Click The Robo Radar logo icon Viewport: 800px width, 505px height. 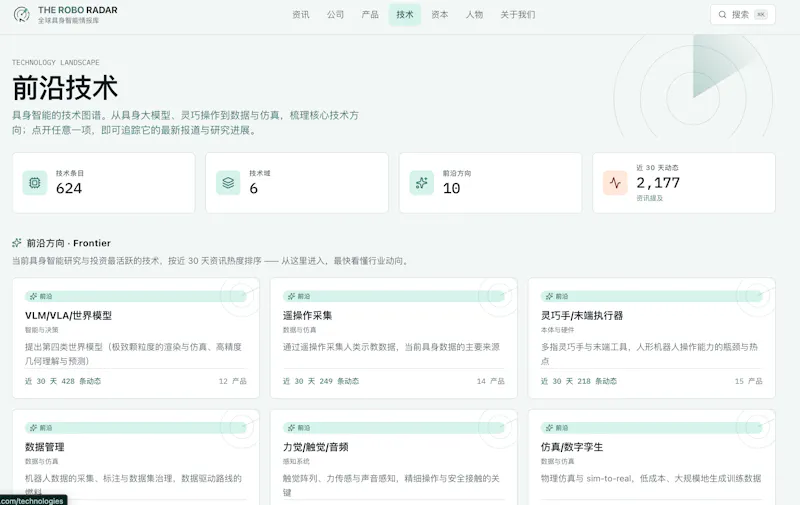coord(21,15)
